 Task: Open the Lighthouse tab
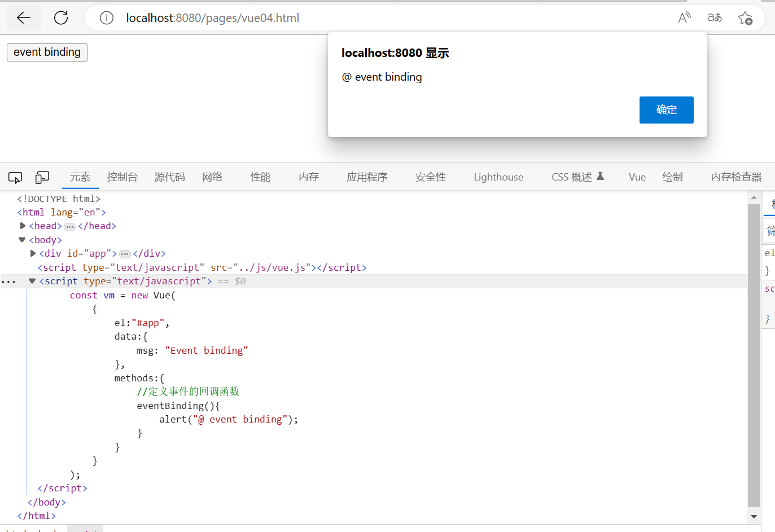pos(498,177)
